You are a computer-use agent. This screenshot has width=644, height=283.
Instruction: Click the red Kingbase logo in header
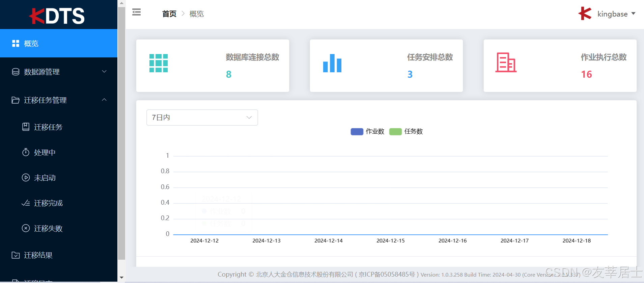point(585,14)
